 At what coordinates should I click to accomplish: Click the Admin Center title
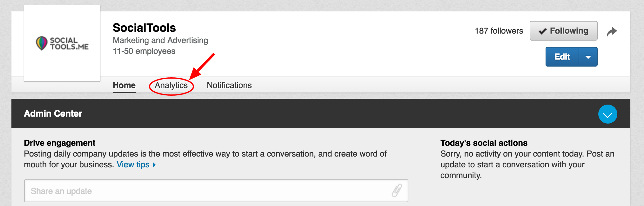[x=53, y=113]
